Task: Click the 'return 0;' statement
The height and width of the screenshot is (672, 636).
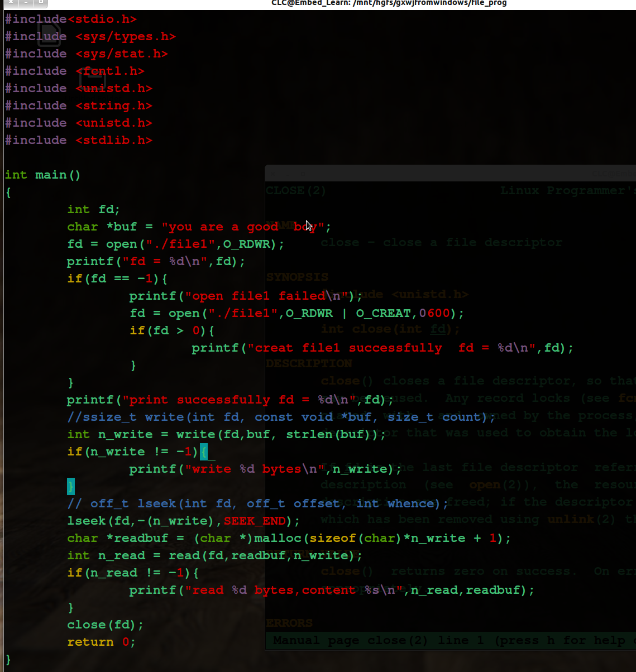Action: coord(102,642)
